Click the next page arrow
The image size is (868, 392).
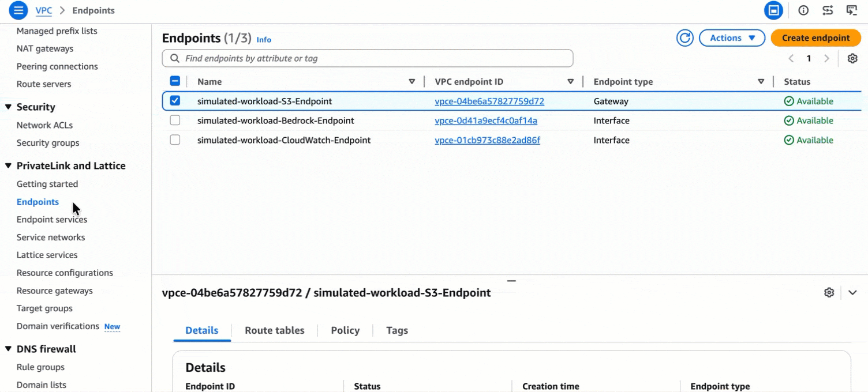coord(826,58)
